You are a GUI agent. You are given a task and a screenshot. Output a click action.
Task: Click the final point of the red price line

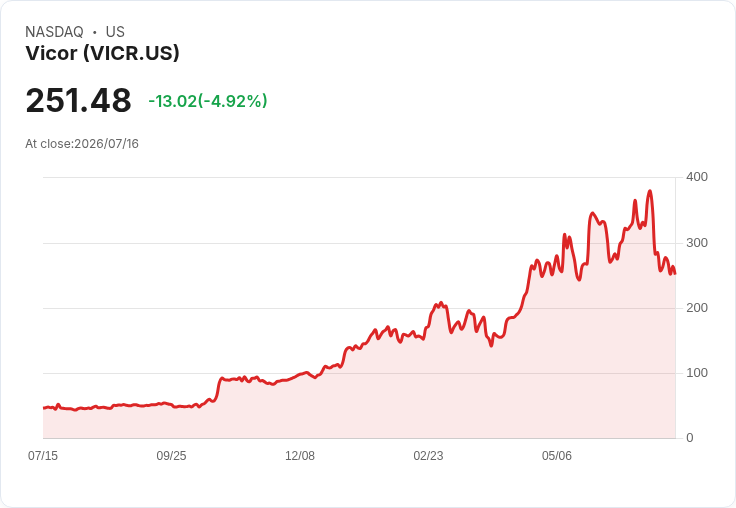[x=675, y=273]
